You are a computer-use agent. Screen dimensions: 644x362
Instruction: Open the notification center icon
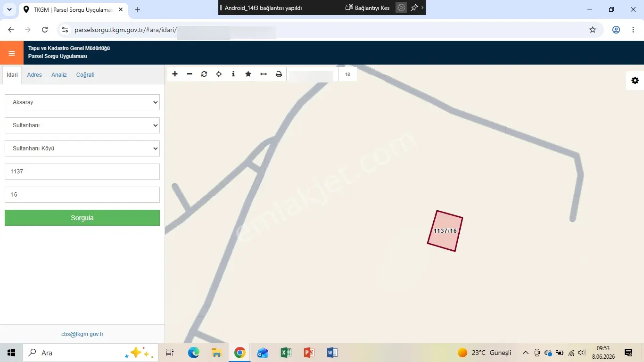(628, 353)
